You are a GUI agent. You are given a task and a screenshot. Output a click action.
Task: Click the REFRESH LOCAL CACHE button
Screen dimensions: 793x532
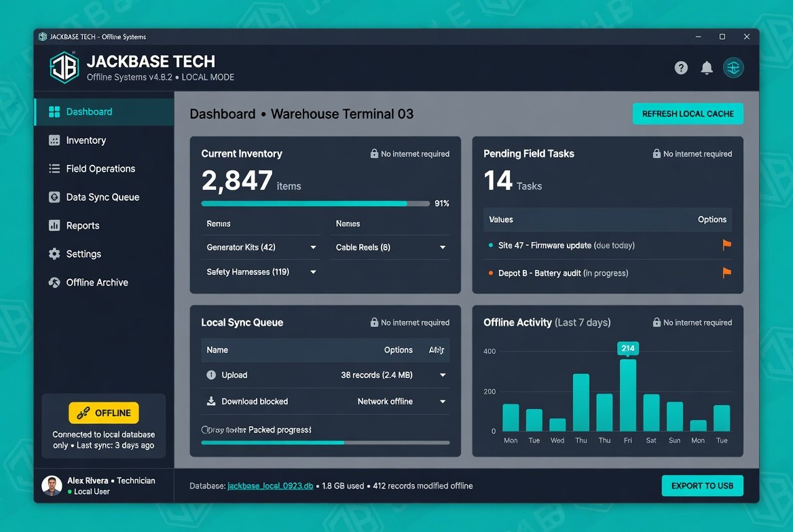[x=688, y=114]
